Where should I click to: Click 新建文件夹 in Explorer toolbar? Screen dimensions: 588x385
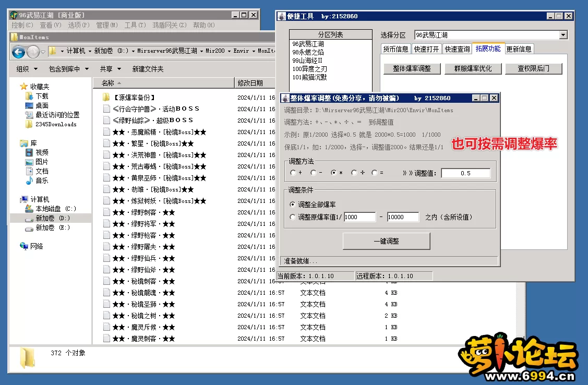(148, 69)
